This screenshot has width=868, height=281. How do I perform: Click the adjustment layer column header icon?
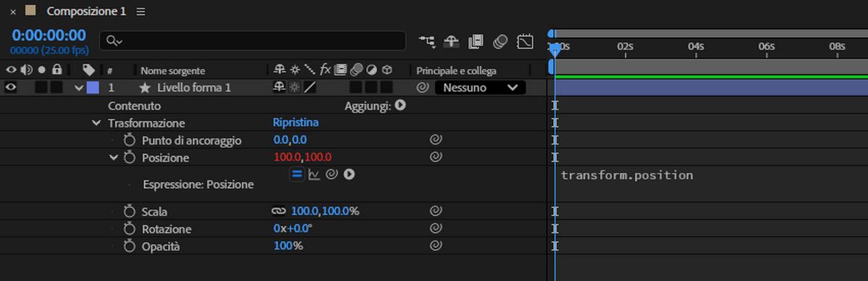coord(371,70)
